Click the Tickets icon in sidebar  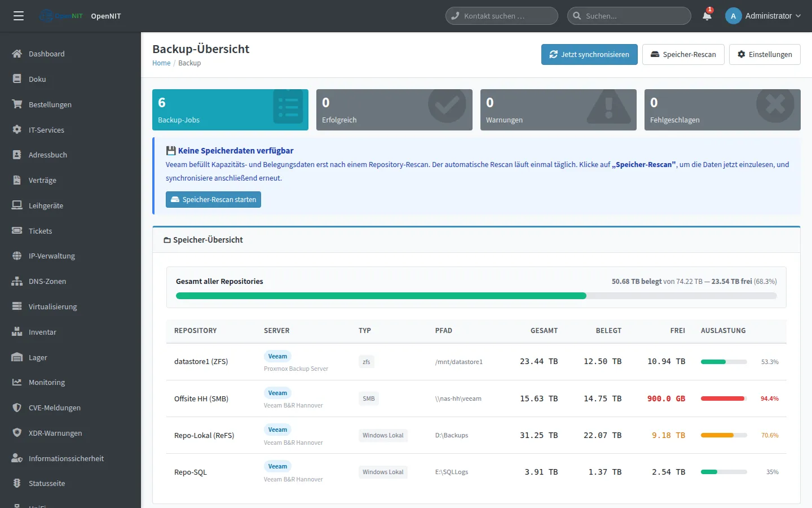[17, 231]
